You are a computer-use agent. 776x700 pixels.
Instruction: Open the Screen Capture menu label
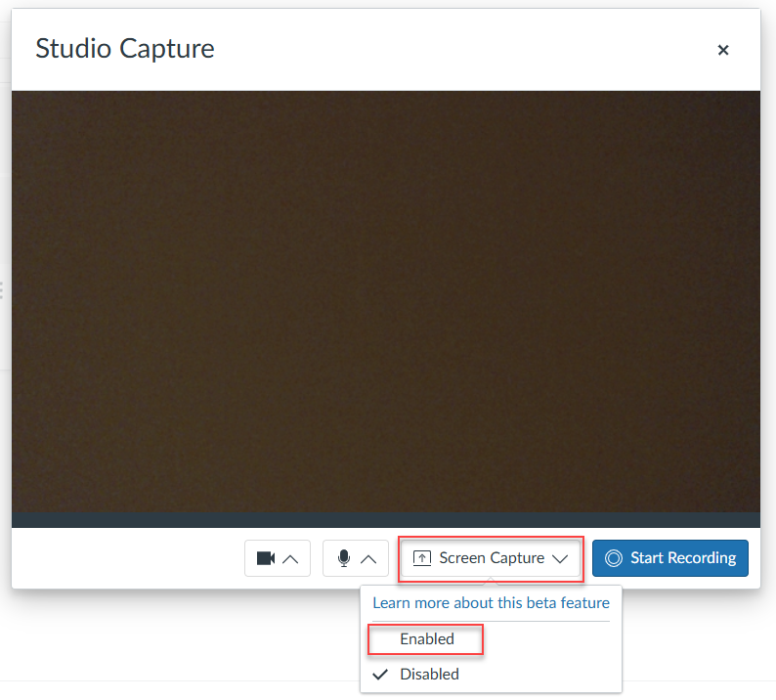tap(492, 558)
